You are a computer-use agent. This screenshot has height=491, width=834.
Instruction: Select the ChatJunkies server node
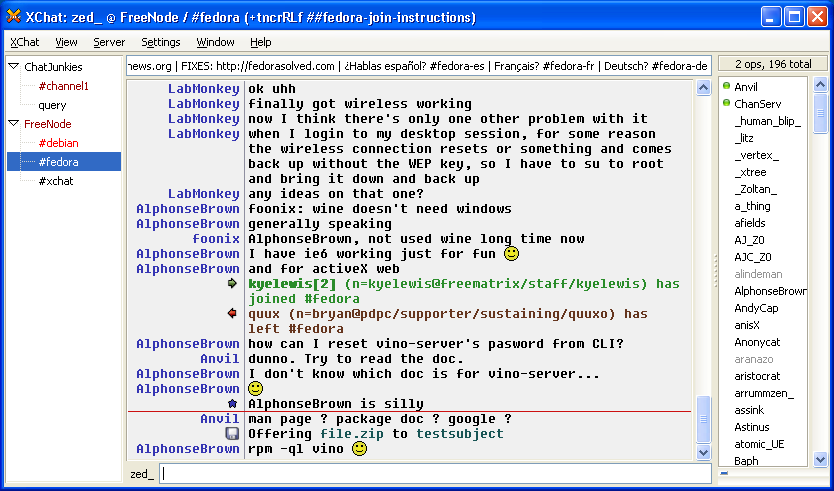(x=53, y=67)
